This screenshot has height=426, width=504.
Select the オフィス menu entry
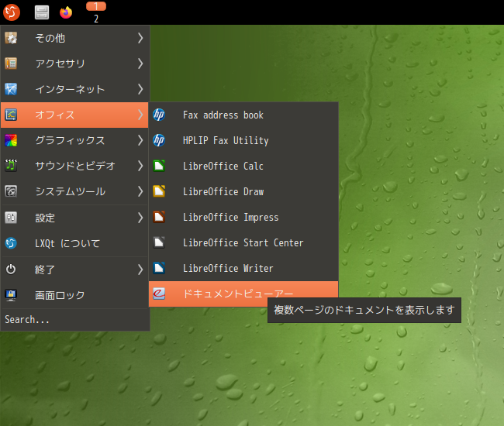coord(74,115)
